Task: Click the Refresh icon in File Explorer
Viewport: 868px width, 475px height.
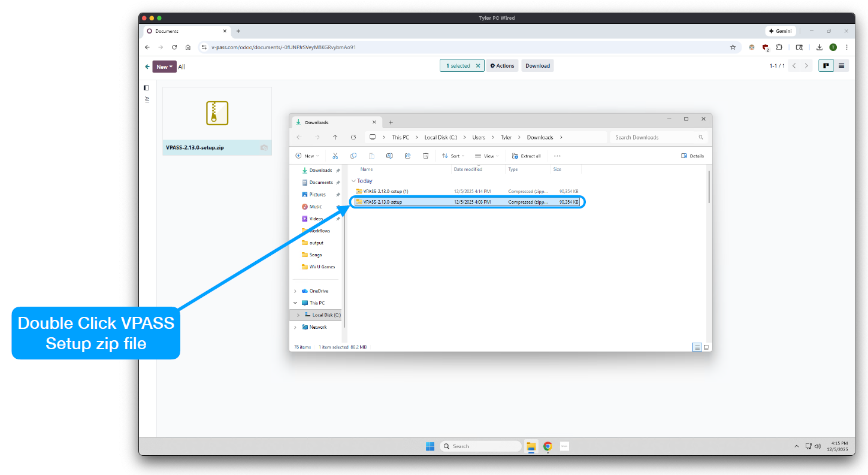Action: [353, 137]
